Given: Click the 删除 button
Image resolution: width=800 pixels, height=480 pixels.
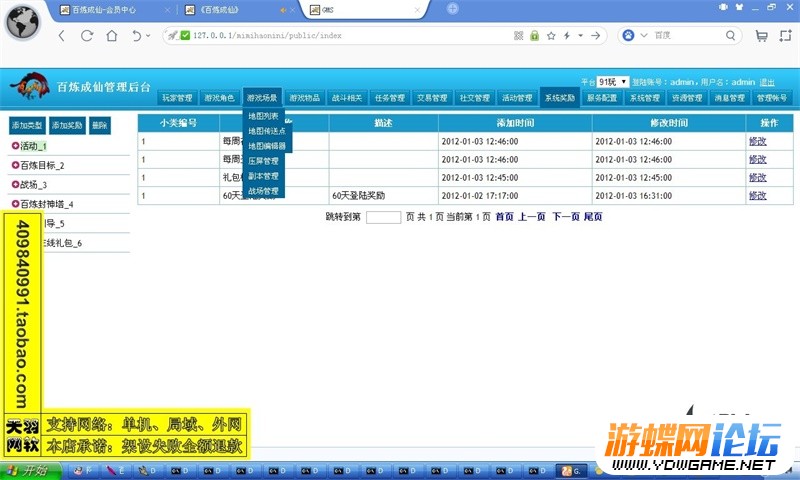Looking at the screenshot, I should (100, 125).
